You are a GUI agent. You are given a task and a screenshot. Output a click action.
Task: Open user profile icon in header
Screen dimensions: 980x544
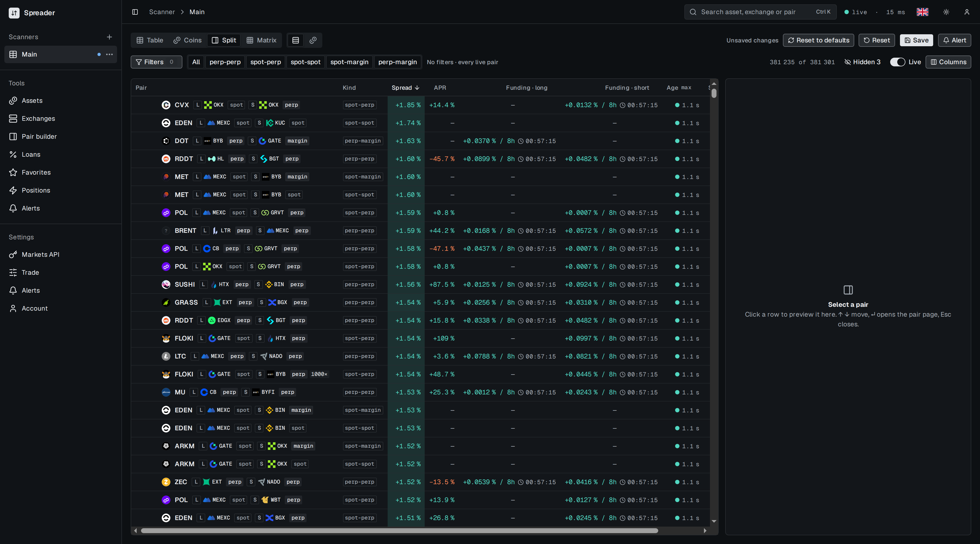tap(967, 12)
